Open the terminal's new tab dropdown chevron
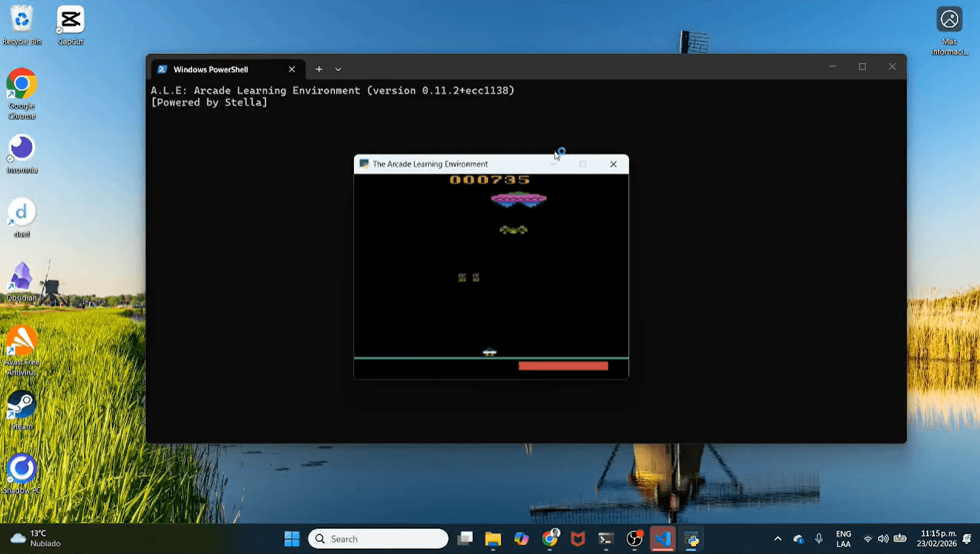Viewport: 980px width, 554px height. (338, 69)
